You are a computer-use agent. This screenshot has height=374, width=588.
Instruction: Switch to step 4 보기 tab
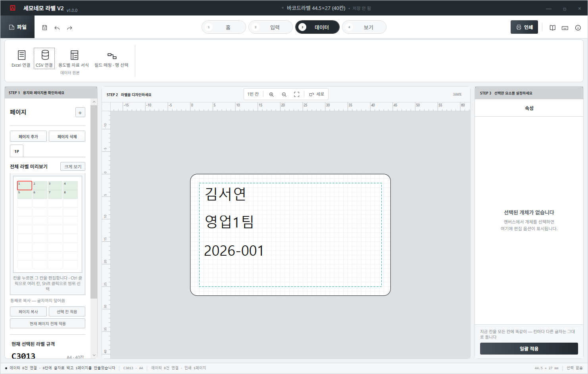pyautogui.click(x=364, y=27)
